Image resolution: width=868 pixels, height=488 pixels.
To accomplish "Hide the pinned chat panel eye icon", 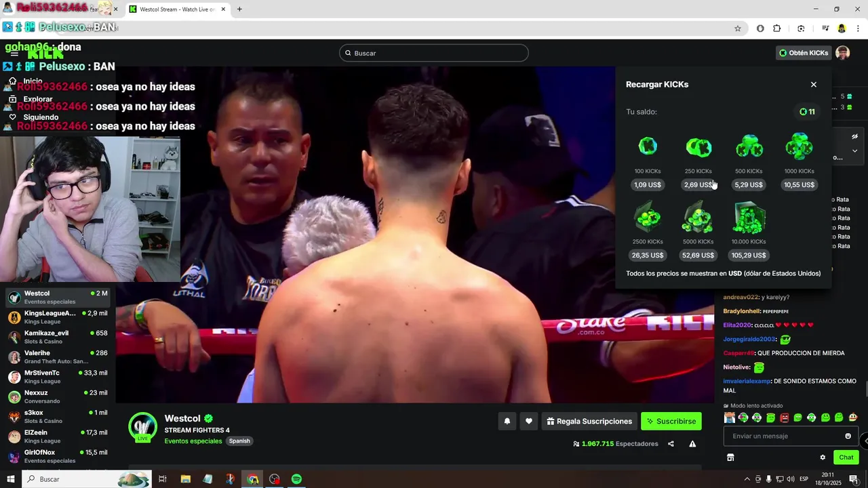I will point(855,136).
